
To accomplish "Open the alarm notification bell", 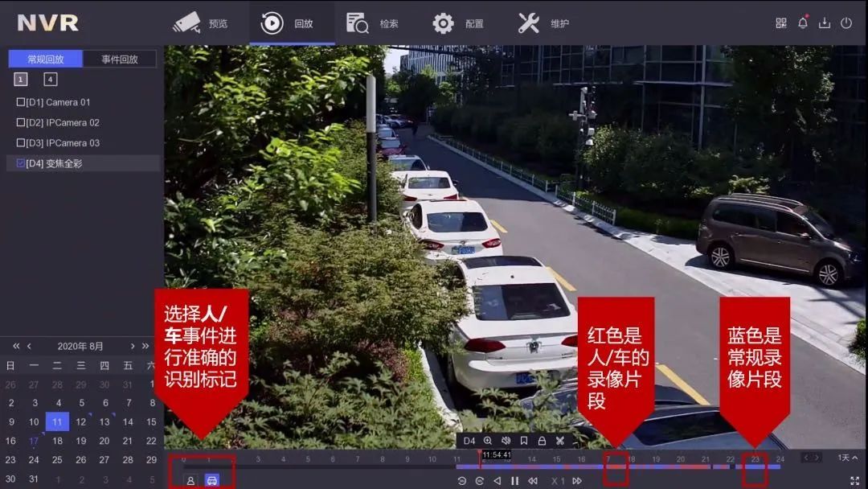I will click(804, 23).
